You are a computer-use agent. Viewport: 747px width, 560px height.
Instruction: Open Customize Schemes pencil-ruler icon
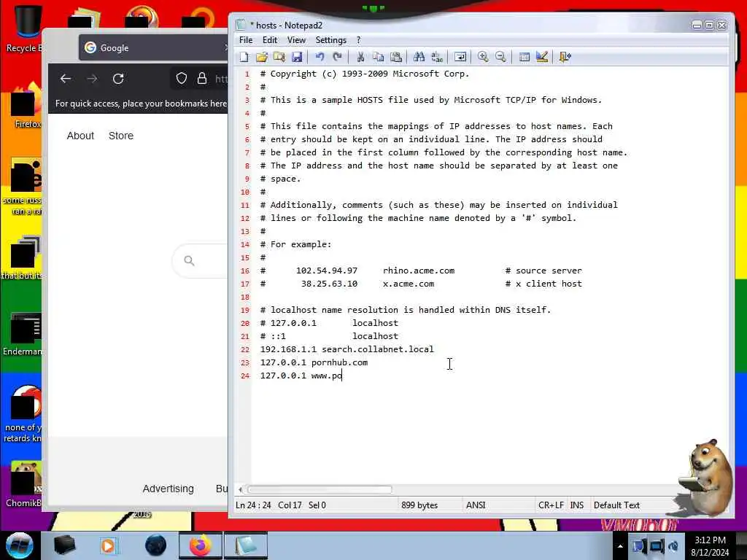(x=542, y=57)
